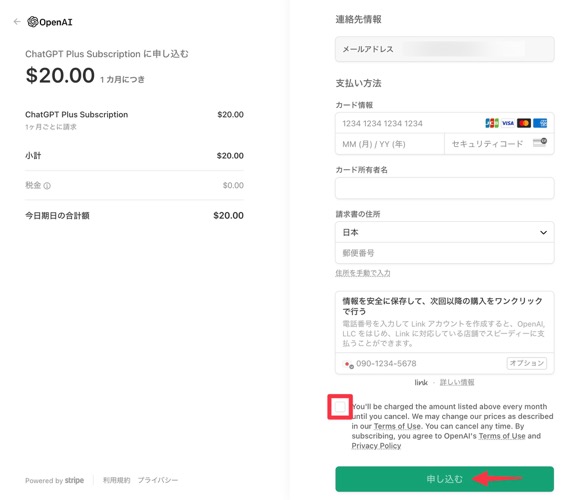Focus the card number field
This screenshot has width=578, height=500.
coord(445,123)
